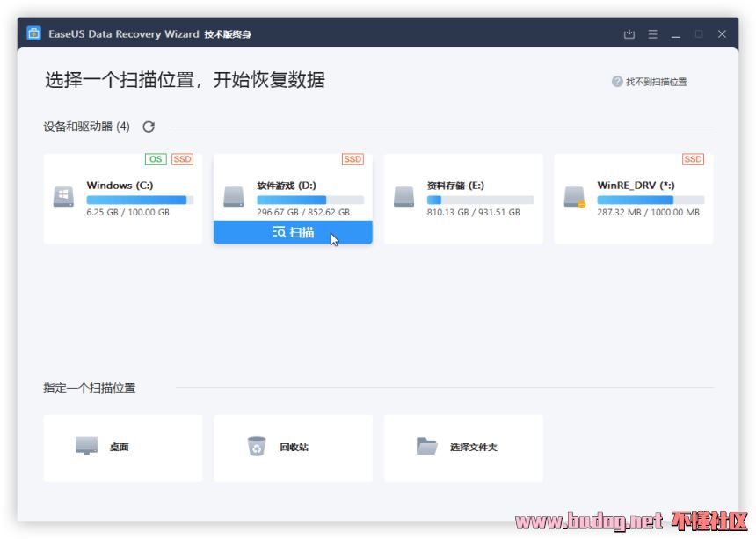Click the SSD tag on WinRE_DRV

pyautogui.click(x=693, y=159)
